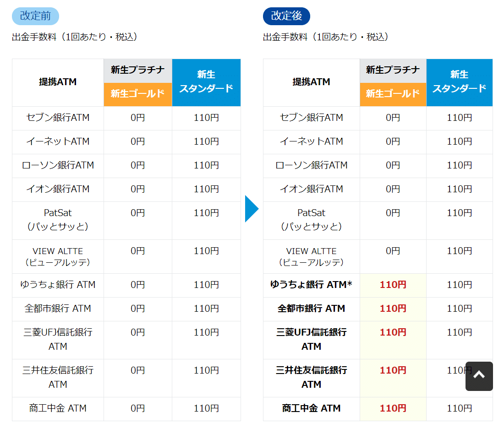Click the セブン銀行ATM row label
Image resolution: width=504 pixels, height=423 pixels.
[57, 118]
